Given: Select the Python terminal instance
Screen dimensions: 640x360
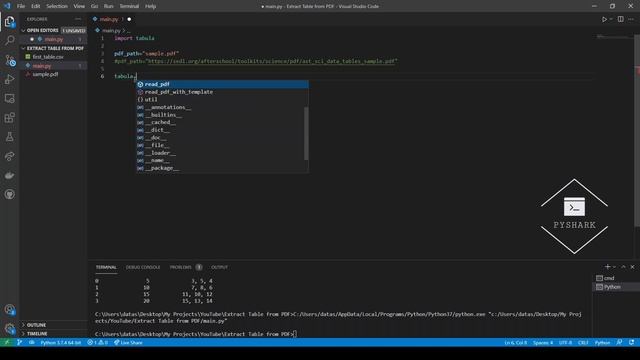Looking at the screenshot, I should pos(616,287).
